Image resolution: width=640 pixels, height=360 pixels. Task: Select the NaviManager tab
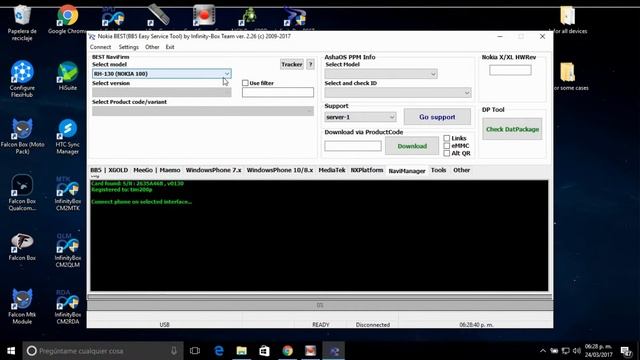pyautogui.click(x=407, y=171)
